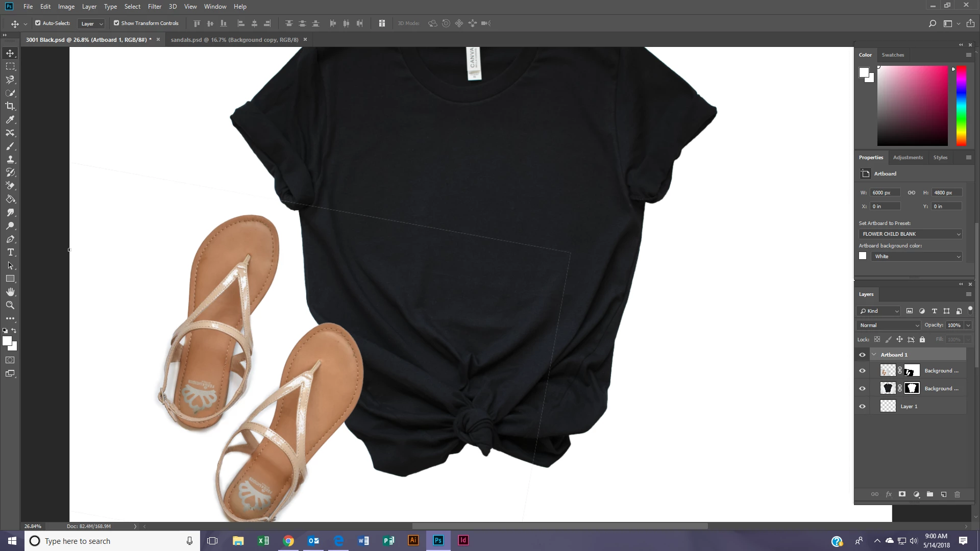The height and width of the screenshot is (551, 980).
Task: Click the hue spectrum slider
Action: point(961,106)
